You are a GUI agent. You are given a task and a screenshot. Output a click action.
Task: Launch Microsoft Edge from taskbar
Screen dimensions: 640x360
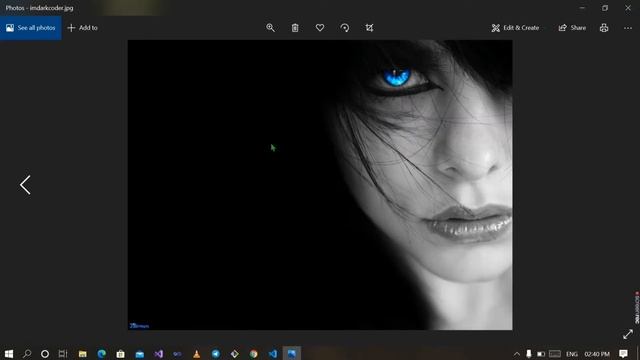click(x=102, y=353)
